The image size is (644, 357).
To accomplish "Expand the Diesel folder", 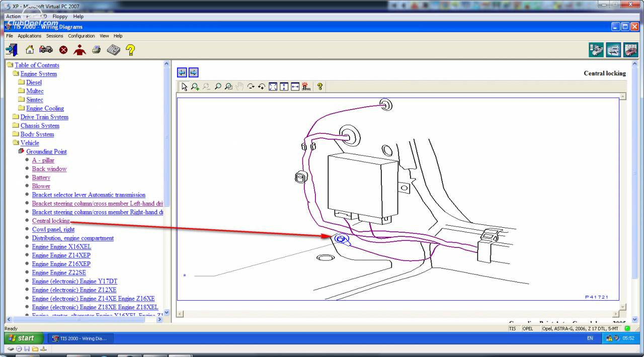I will (21, 82).
